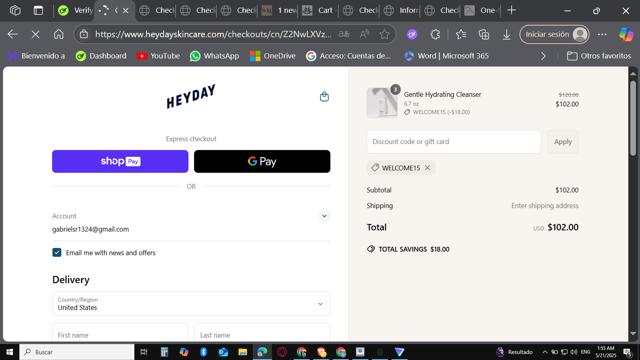
Task: Open the Word | Microsoft 365 bookmark
Action: [446, 56]
